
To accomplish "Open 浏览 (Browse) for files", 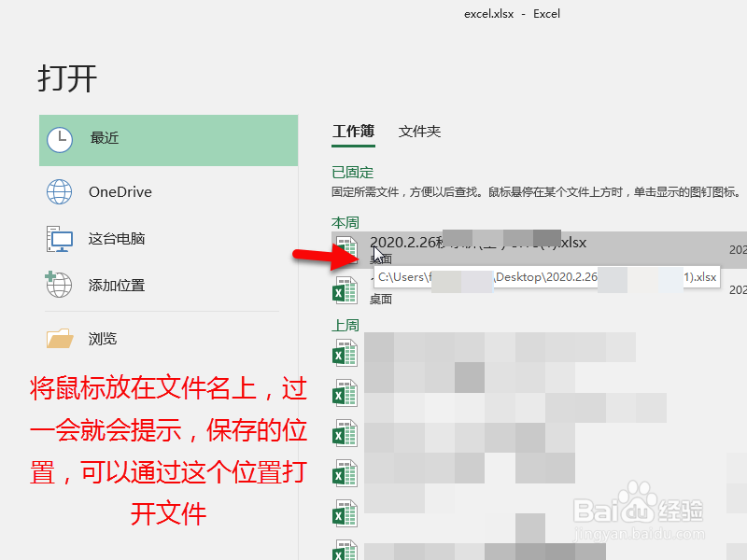I will click(x=169, y=339).
